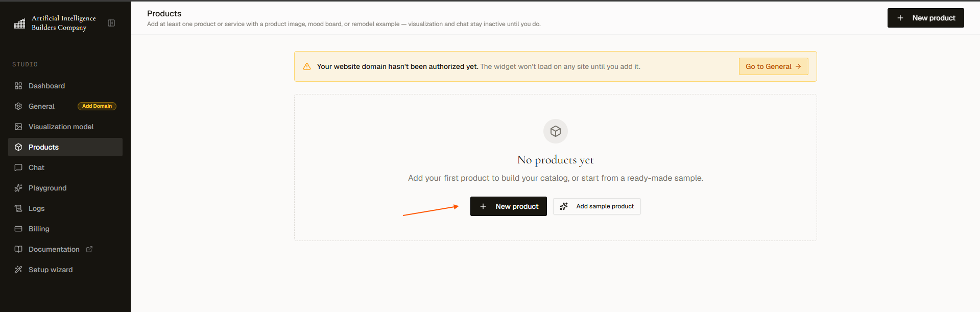Click the STUDIO section label

(x=25, y=64)
